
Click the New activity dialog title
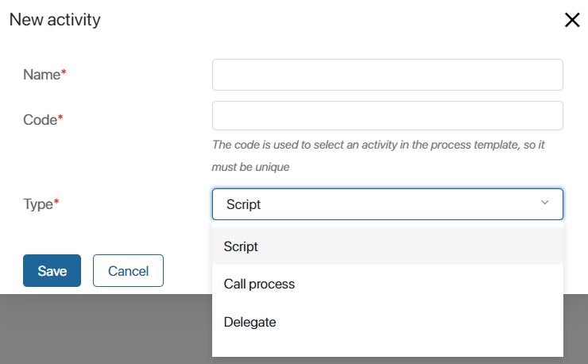55,20
